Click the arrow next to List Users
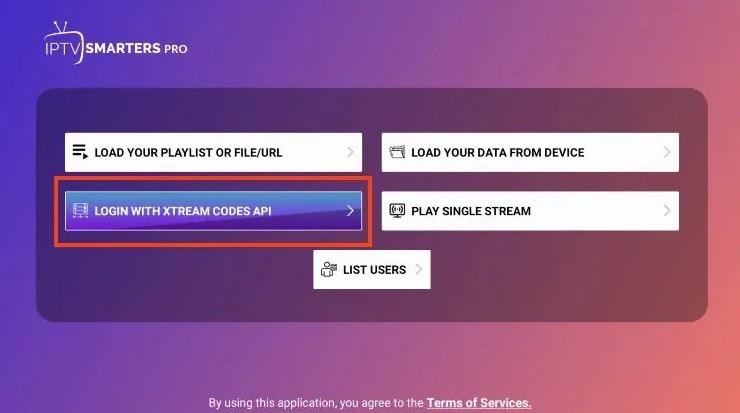Screen dimensions: 740x413 419,269
